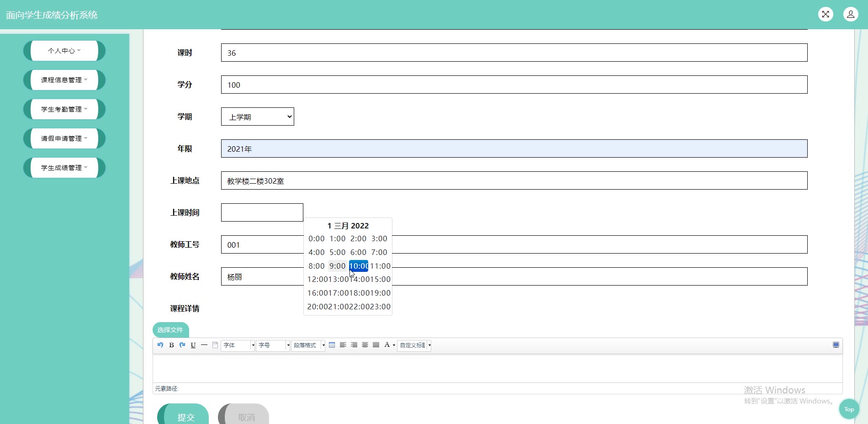Viewport: 868px width, 424px height.
Task: Expand the 个人中心 menu
Action: pyautogui.click(x=64, y=51)
